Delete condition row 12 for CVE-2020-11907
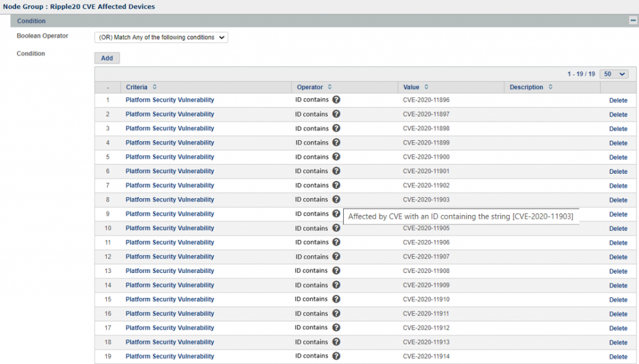 tap(618, 257)
